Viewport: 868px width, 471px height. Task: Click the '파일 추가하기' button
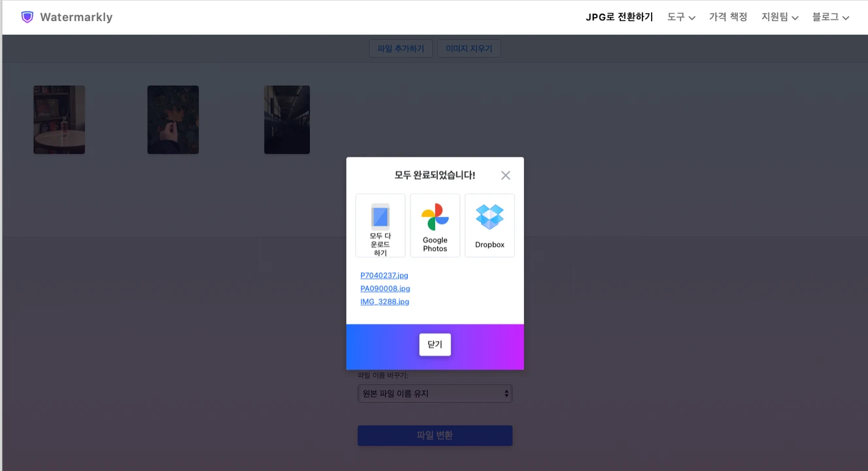401,48
